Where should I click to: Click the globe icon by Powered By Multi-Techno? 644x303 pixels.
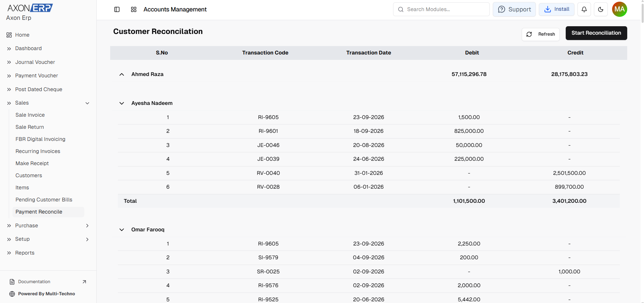click(12, 294)
